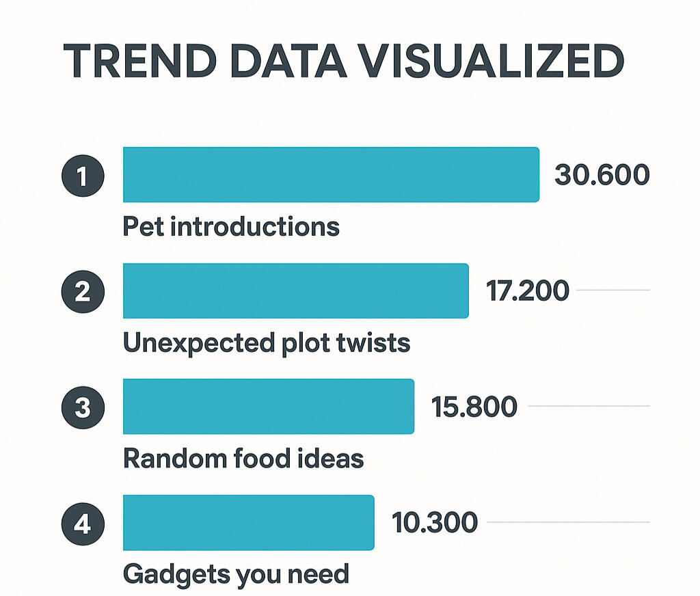Select the 15.800 value
The height and width of the screenshot is (596, 700).
pos(474,407)
